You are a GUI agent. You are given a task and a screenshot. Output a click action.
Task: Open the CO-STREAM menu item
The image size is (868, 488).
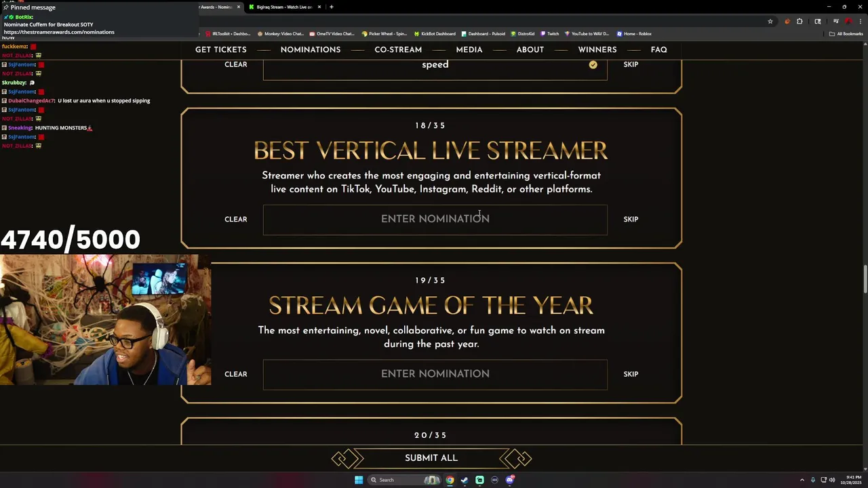click(x=398, y=49)
